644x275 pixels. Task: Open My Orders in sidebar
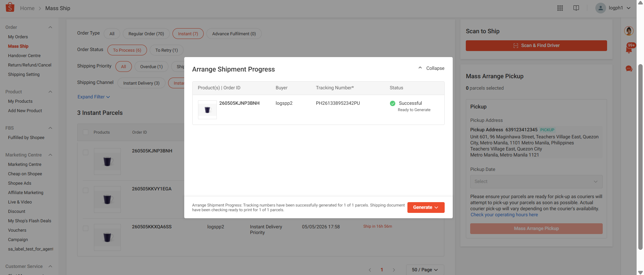coord(18,37)
